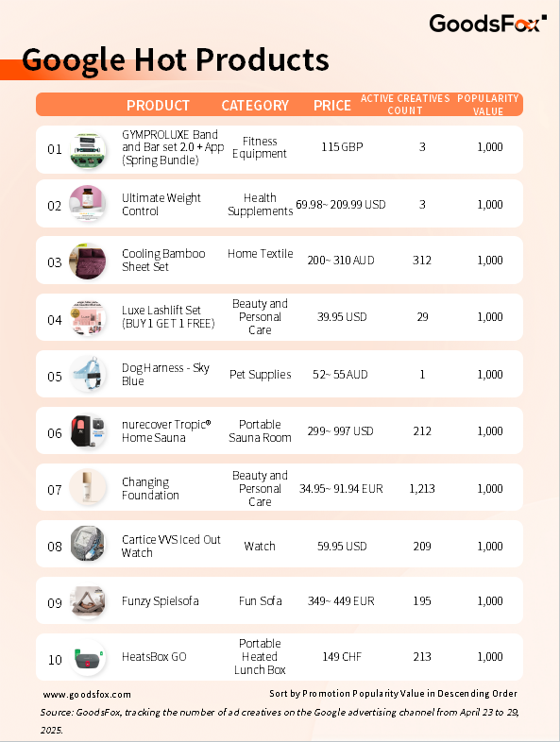This screenshot has height=742, width=560.
Task: Click the Cooling Bamboo Sheet Set image
Action: pos(88,261)
